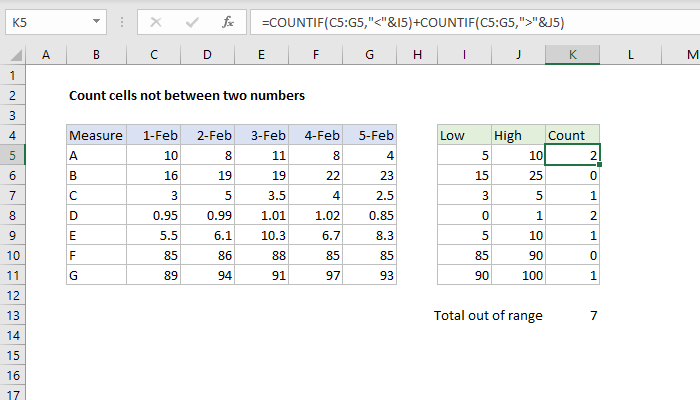
Task: Select active cell K5 showing 2
Action: [572, 155]
